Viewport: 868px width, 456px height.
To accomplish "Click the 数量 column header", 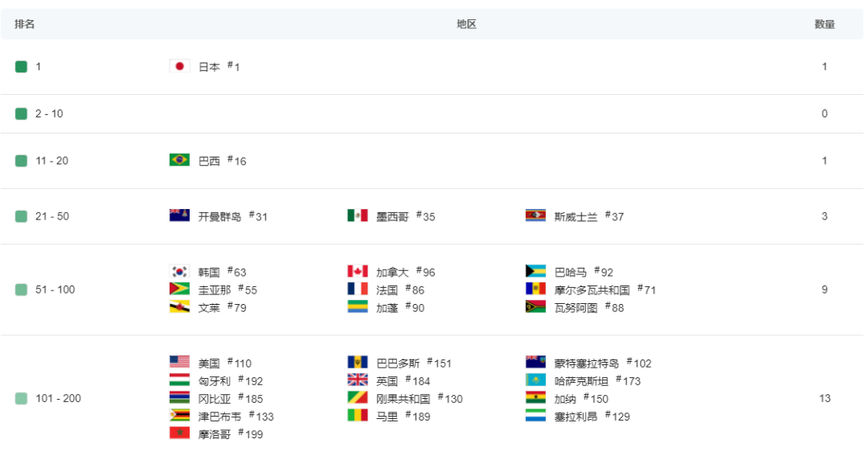I will click(x=825, y=24).
